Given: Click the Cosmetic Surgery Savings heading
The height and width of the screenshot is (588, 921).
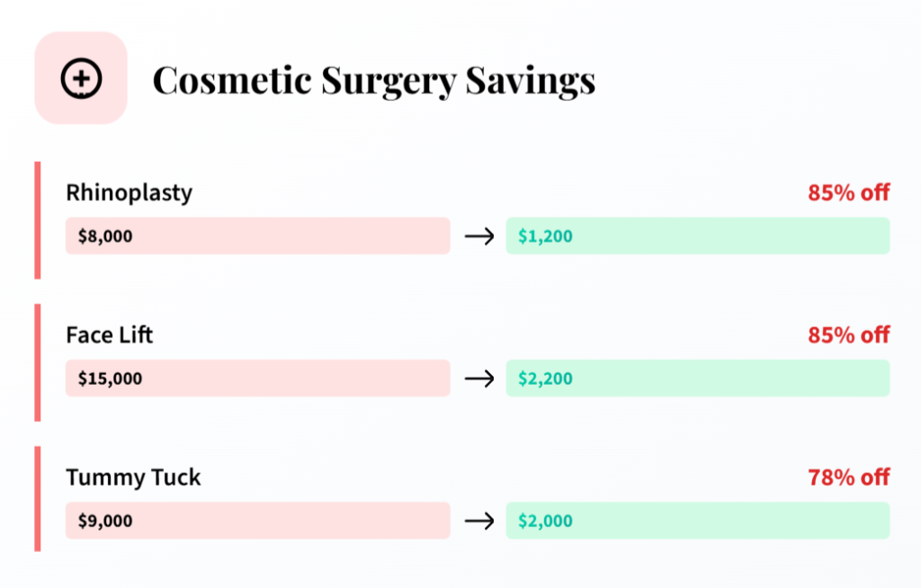Looking at the screenshot, I should tap(373, 80).
